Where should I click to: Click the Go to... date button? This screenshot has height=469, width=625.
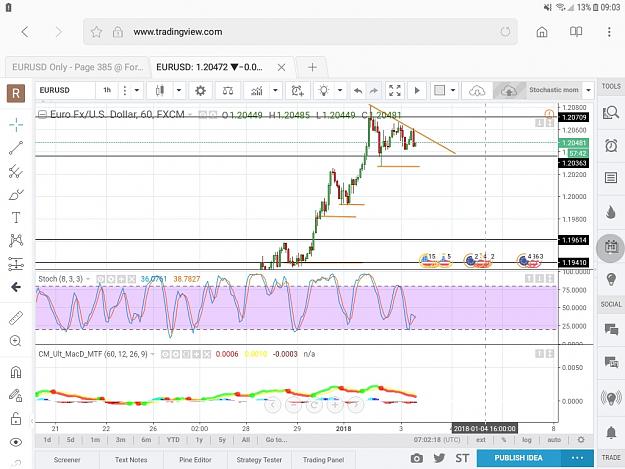tap(276, 440)
